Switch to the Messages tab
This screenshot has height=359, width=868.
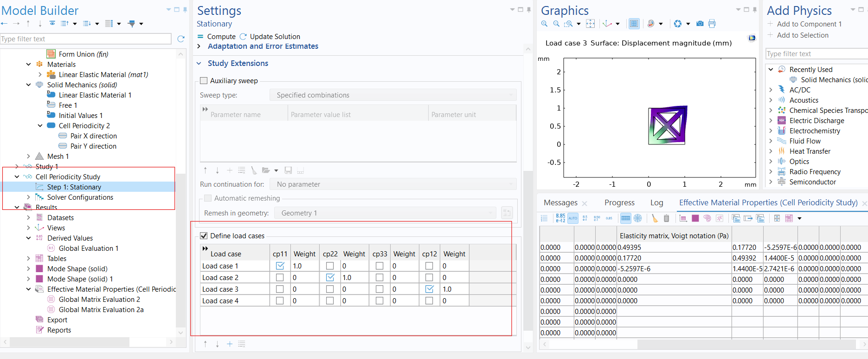pyautogui.click(x=560, y=202)
